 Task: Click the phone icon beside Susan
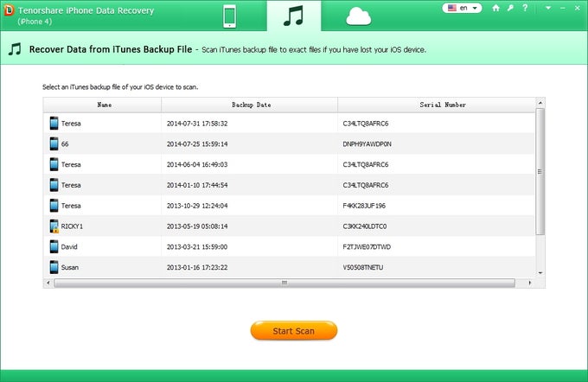(54, 267)
